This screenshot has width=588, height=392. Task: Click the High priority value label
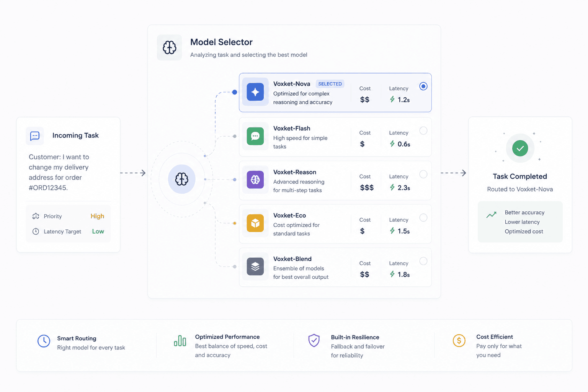click(97, 216)
